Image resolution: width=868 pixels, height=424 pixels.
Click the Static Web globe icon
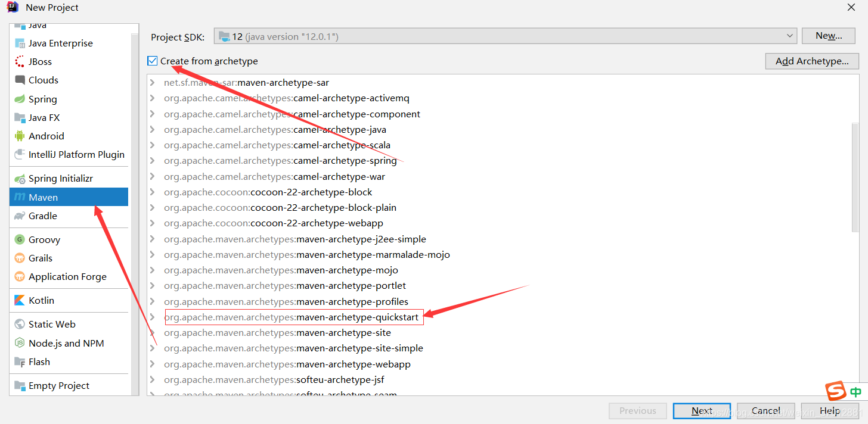[x=20, y=325]
